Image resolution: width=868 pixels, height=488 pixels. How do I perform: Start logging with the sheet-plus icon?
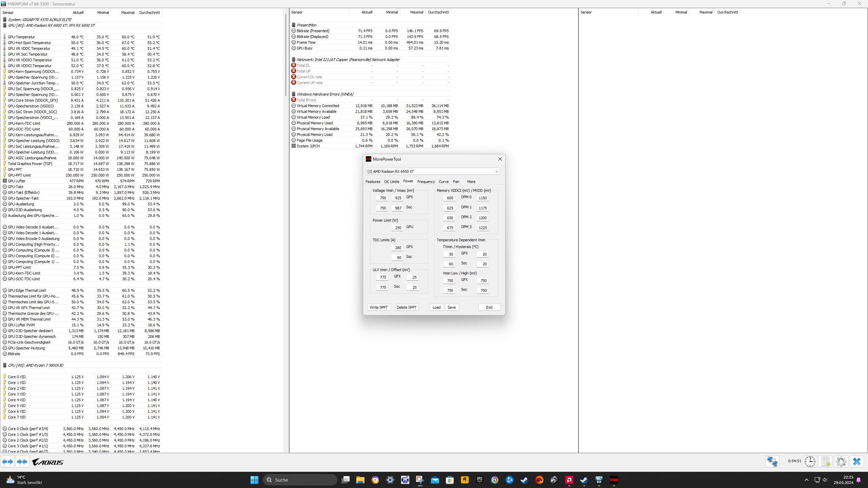(x=826, y=462)
